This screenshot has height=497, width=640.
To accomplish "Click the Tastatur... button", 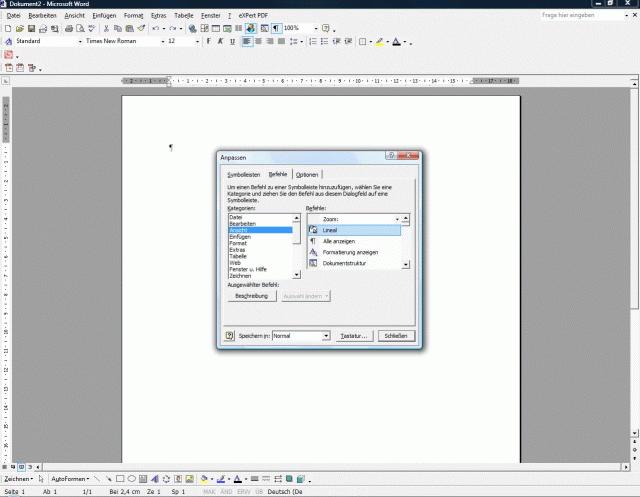I will pyautogui.click(x=354, y=336).
